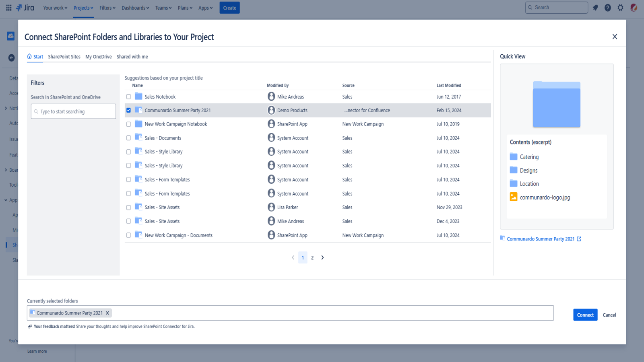Uncheck the Communardo Summer Party 2021 checkbox
The height and width of the screenshot is (362, 644).
click(128, 110)
